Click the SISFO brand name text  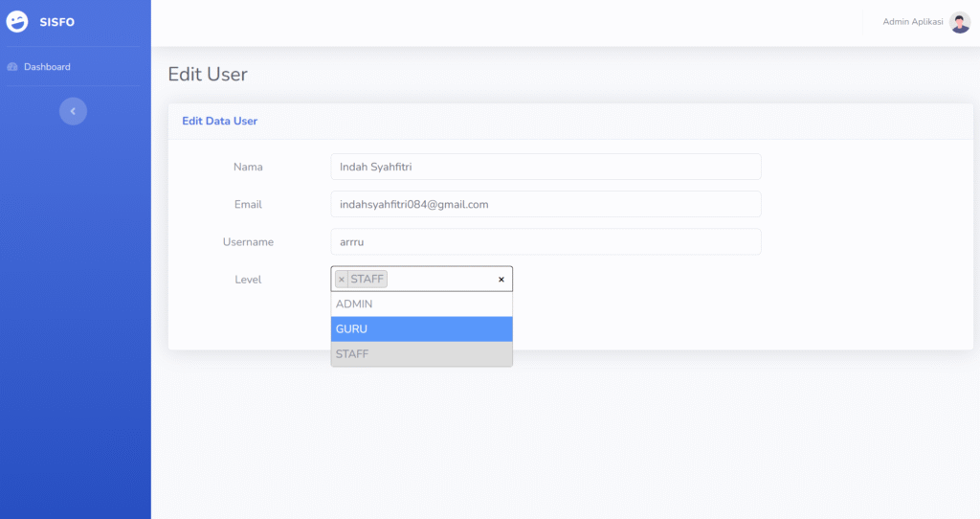pos(57,22)
